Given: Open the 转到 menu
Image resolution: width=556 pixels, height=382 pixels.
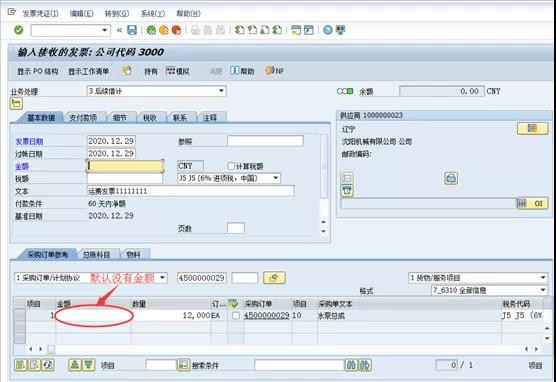Looking at the screenshot, I should coord(117,13).
